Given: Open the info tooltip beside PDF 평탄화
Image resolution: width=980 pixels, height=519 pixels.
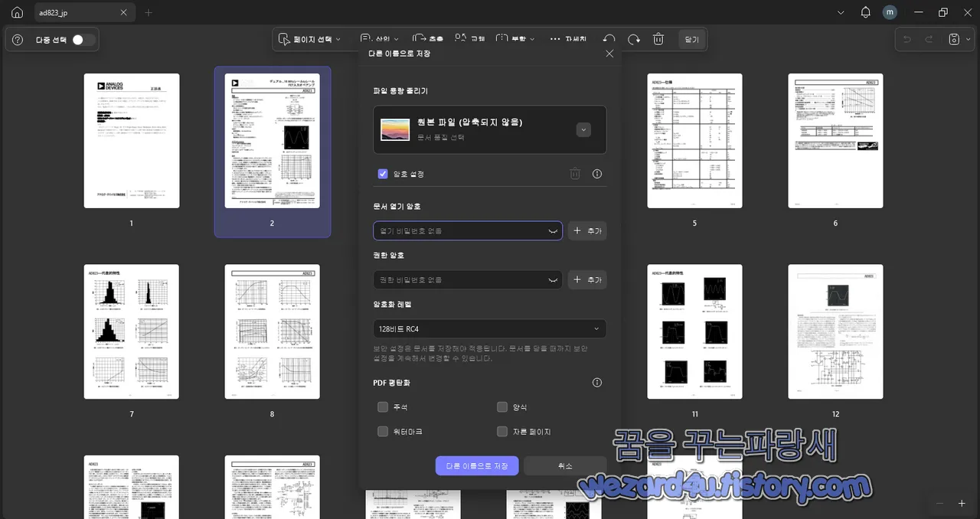Looking at the screenshot, I should coord(596,382).
